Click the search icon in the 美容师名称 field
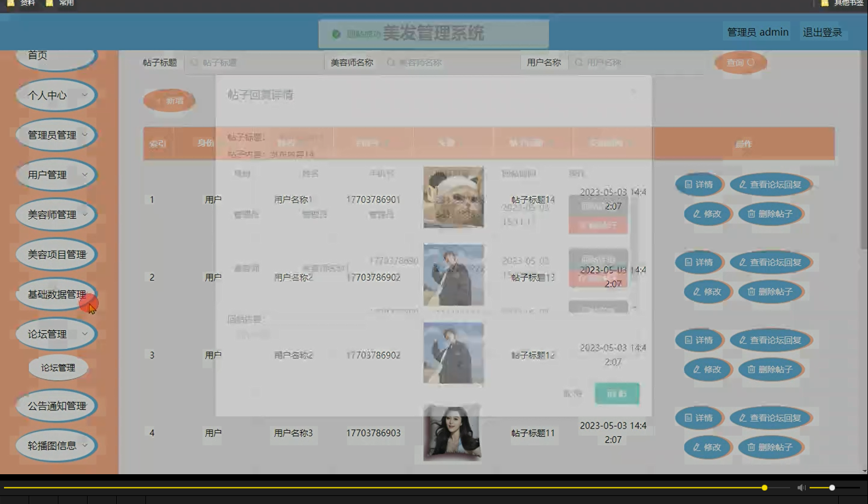Screen dimensions: 868x504 pos(391,62)
